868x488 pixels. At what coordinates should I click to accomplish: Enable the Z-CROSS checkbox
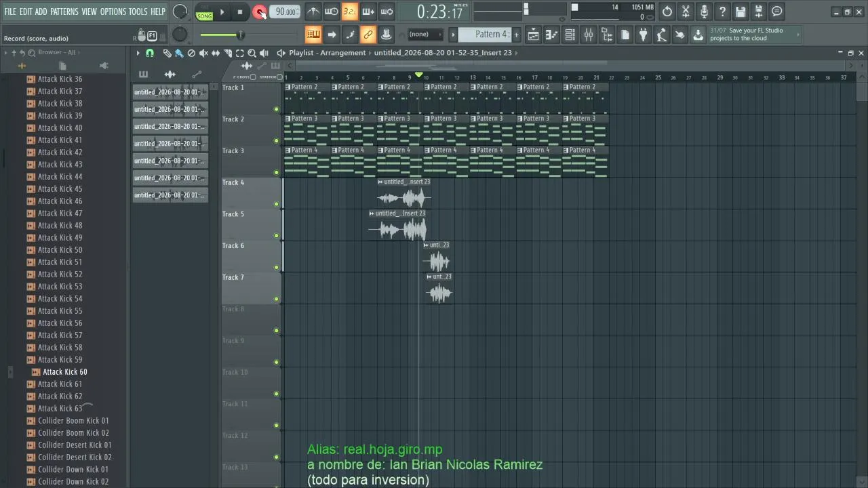click(253, 77)
